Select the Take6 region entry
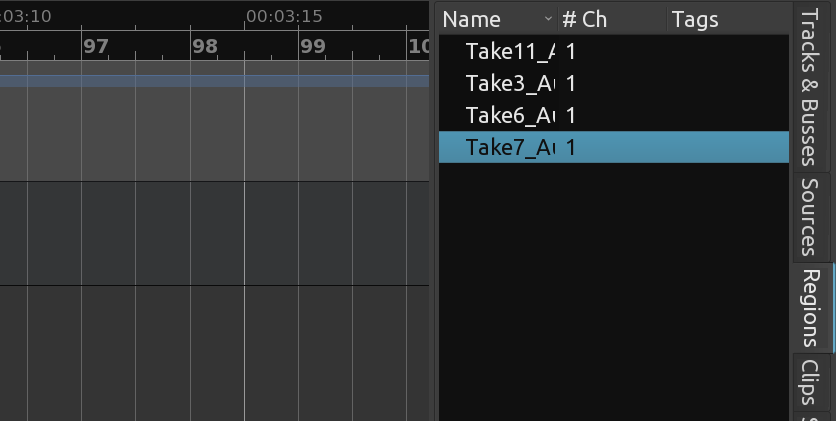 click(x=614, y=115)
